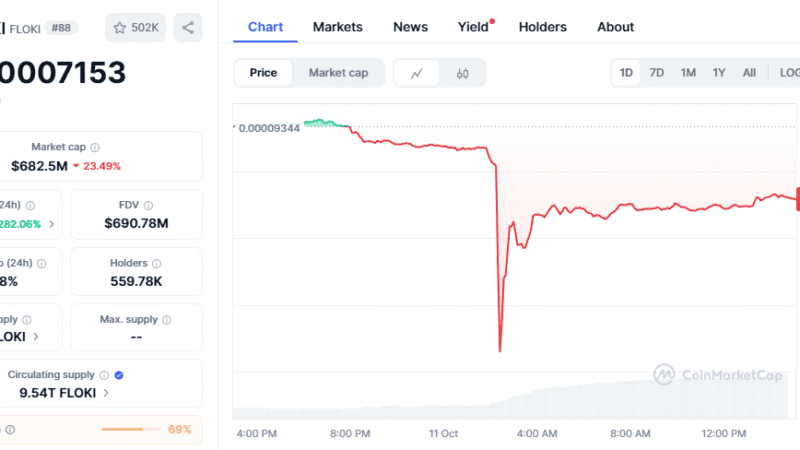Viewport: 800px width, 450px height.
Task: Expand the FLOKI total supply chevron
Action: tap(35, 337)
